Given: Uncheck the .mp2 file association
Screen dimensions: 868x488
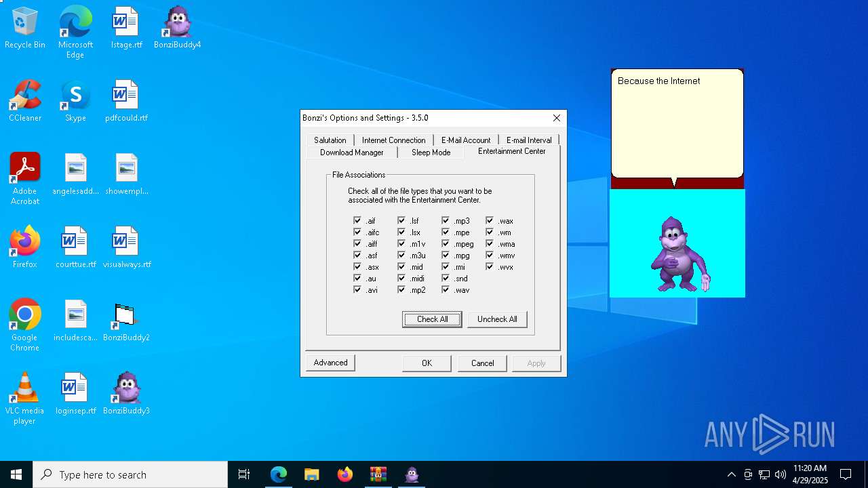Looking at the screenshot, I should [x=401, y=289].
